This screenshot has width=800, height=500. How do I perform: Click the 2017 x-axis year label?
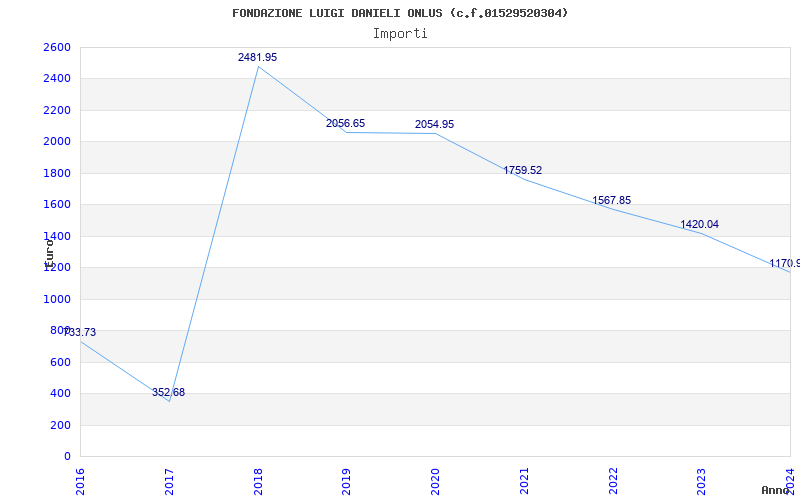pos(169,481)
